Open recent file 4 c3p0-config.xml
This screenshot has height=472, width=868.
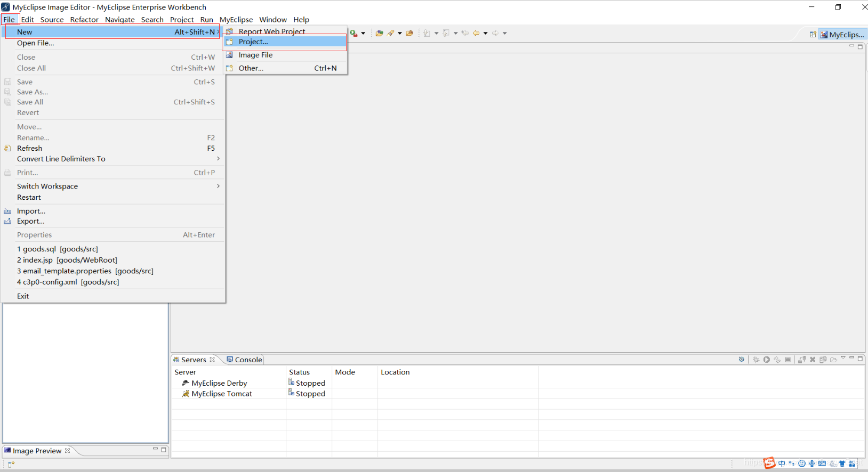[112, 282]
